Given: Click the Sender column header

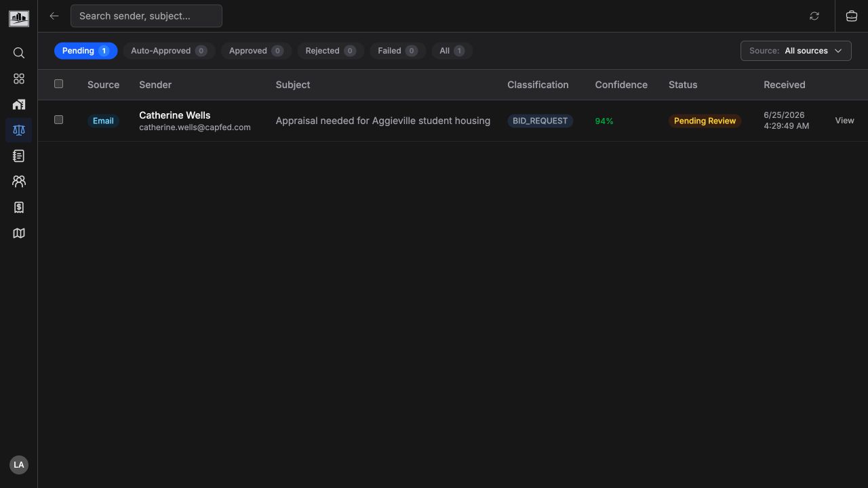Looking at the screenshot, I should (x=155, y=85).
